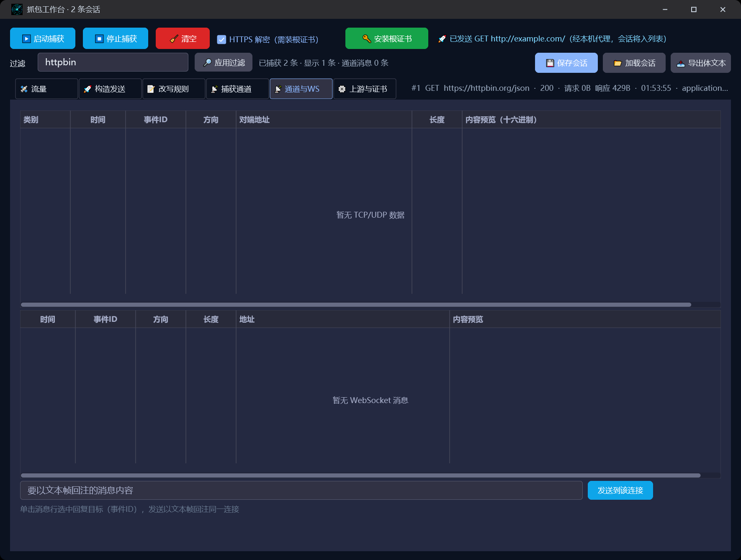Viewport: 741px width, 560px height.
Task: Click the notepad icon on 改写规则 tab
Action: [151, 89]
